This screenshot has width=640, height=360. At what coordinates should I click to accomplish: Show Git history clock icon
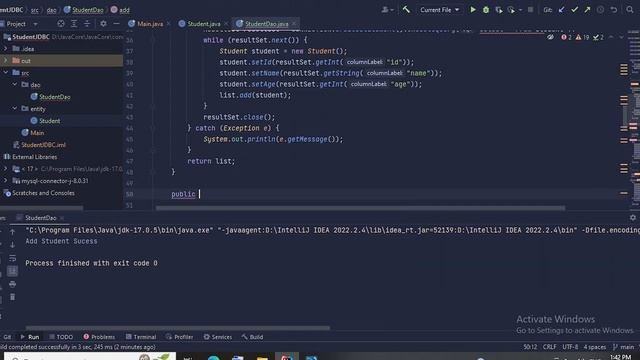click(x=600, y=10)
